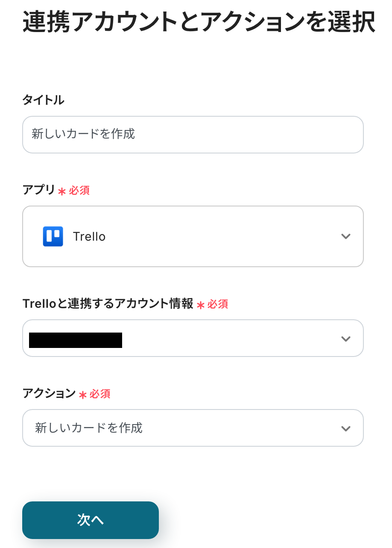Image resolution: width=392 pixels, height=548 pixels.
Task: Click the アプリ field label
Action: pos(39,190)
